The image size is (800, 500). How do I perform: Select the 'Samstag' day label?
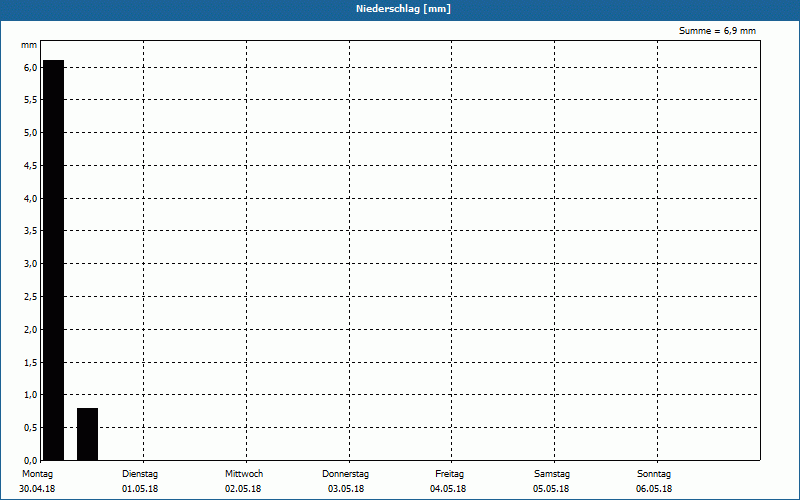(x=552, y=474)
